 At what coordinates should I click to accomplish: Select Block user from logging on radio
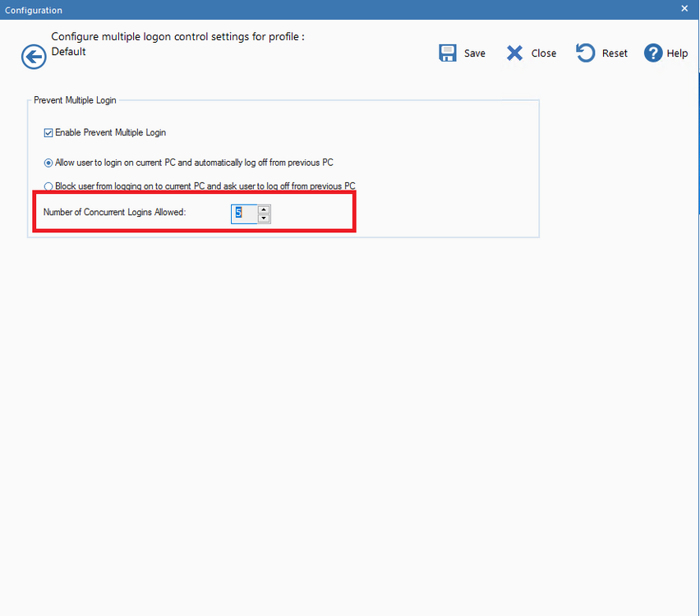[48, 186]
